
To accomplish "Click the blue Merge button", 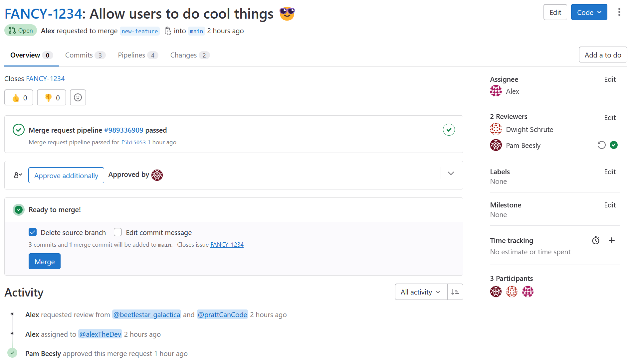I will click(45, 262).
